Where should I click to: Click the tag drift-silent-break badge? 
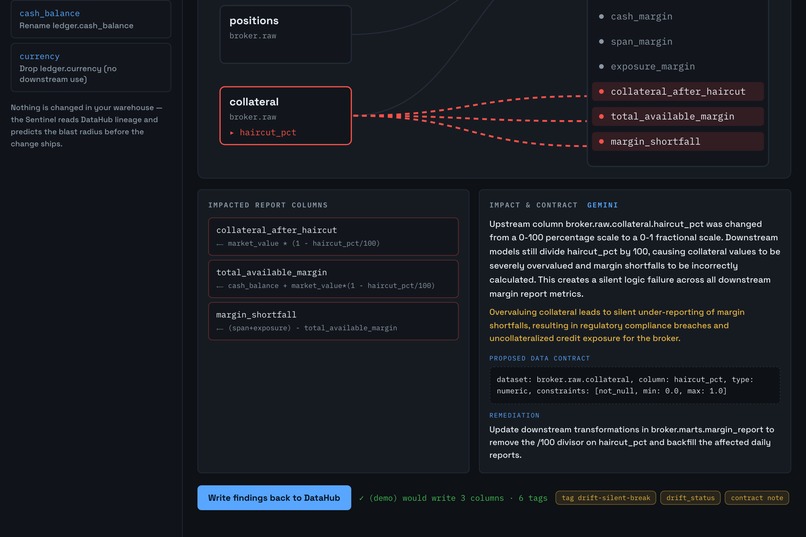606,497
